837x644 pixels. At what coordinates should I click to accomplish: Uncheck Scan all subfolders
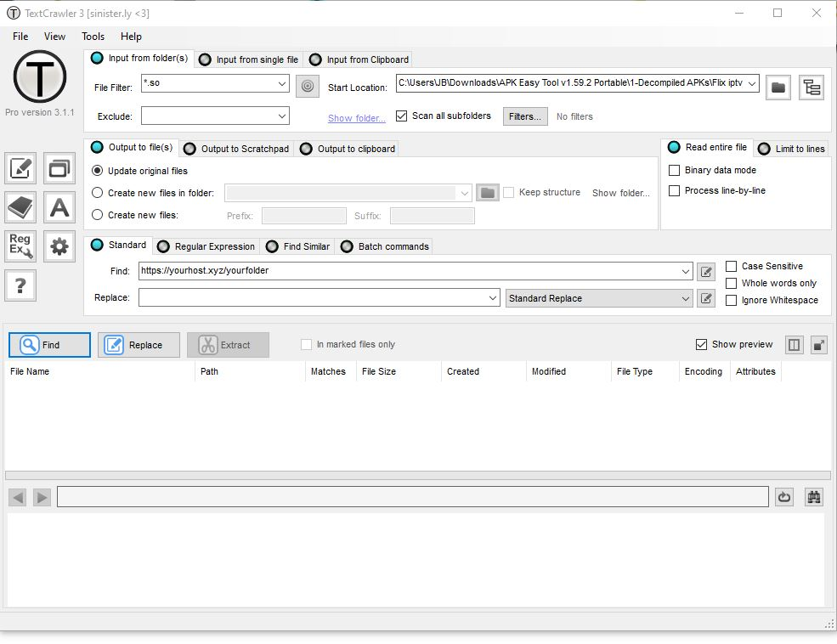click(402, 116)
